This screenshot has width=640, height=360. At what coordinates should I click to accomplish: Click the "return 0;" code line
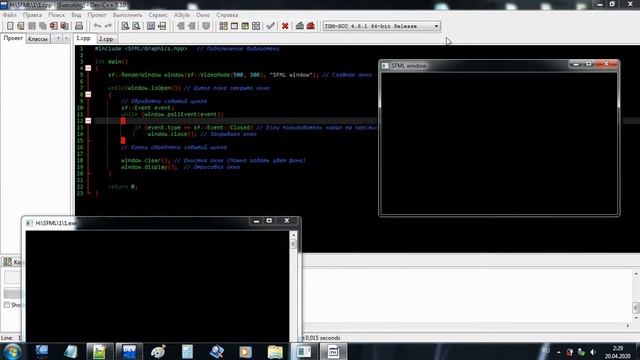[123, 187]
